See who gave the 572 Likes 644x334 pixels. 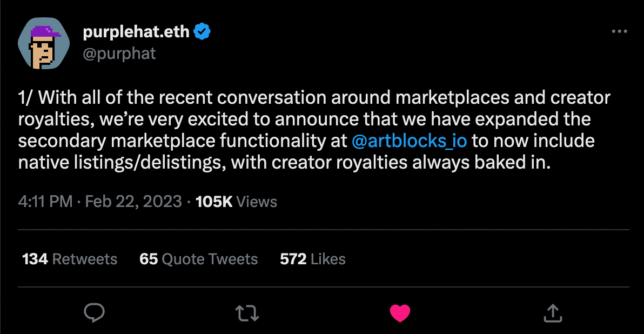(x=312, y=259)
